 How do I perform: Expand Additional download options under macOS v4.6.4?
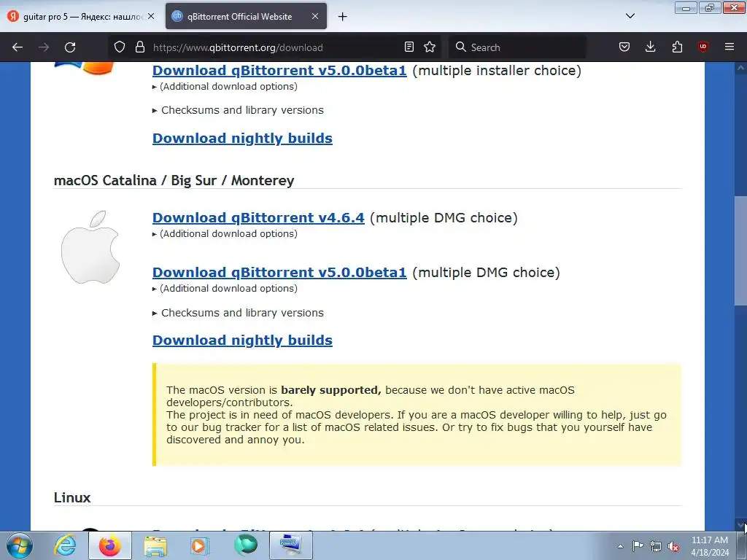(225, 234)
